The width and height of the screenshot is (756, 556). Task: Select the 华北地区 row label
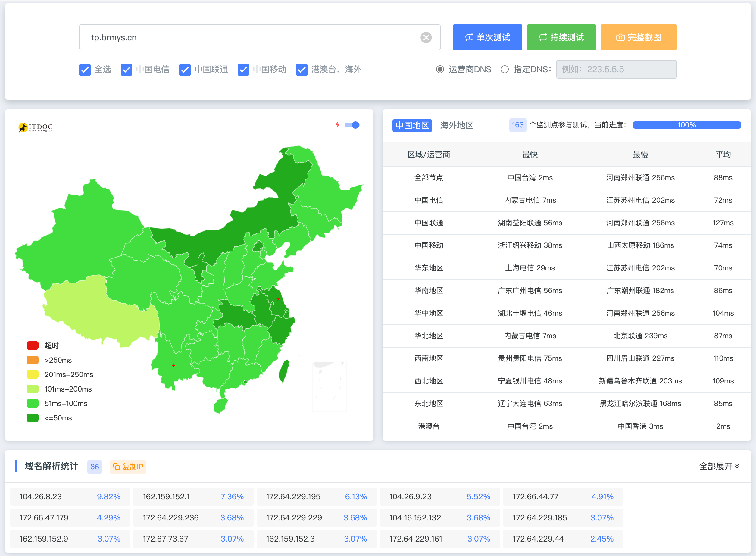(x=429, y=336)
